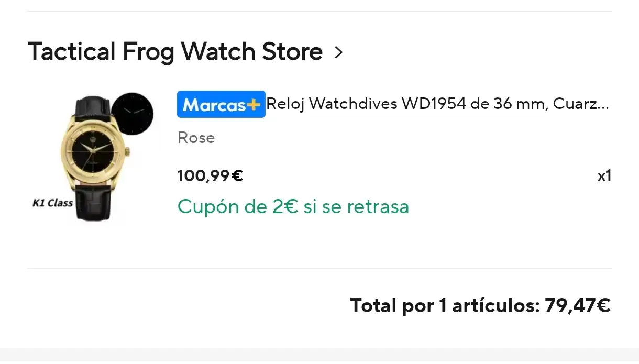The height and width of the screenshot is (364, 639).
Task: Click the "36 mm" text in the title
Action: (519, 104)
